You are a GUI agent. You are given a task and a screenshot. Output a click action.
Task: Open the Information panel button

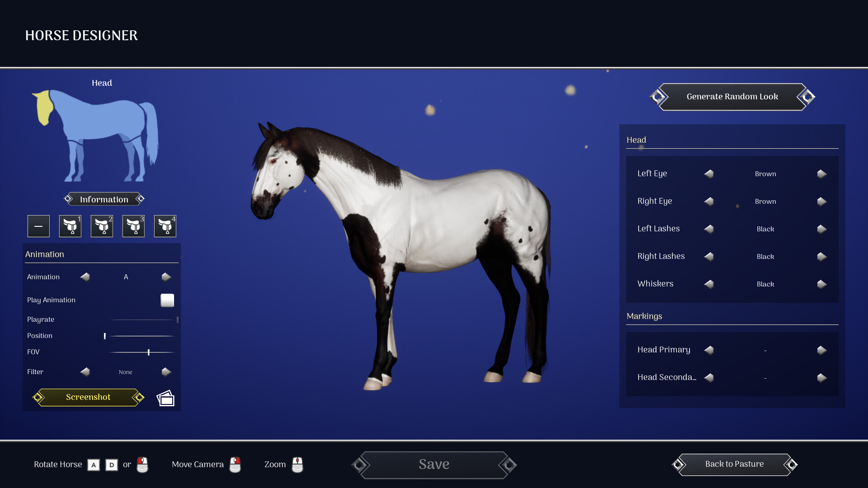104,199
